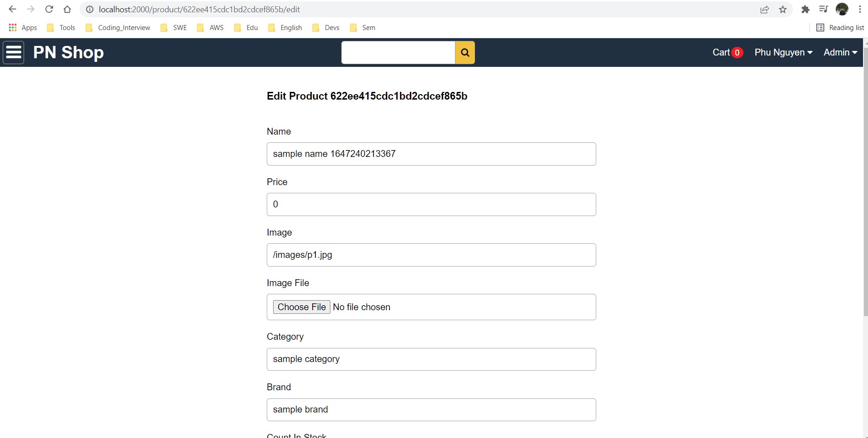Open the hamburger sidebar menu
This screenshot has height=438, width=868.
point(14,52)
